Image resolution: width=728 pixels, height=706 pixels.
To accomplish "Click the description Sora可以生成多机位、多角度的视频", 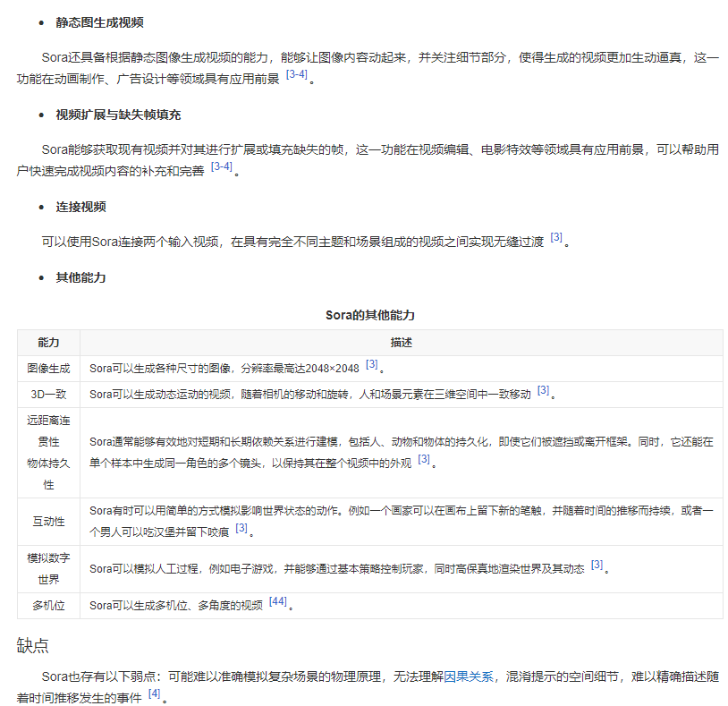I will [176, 606].
